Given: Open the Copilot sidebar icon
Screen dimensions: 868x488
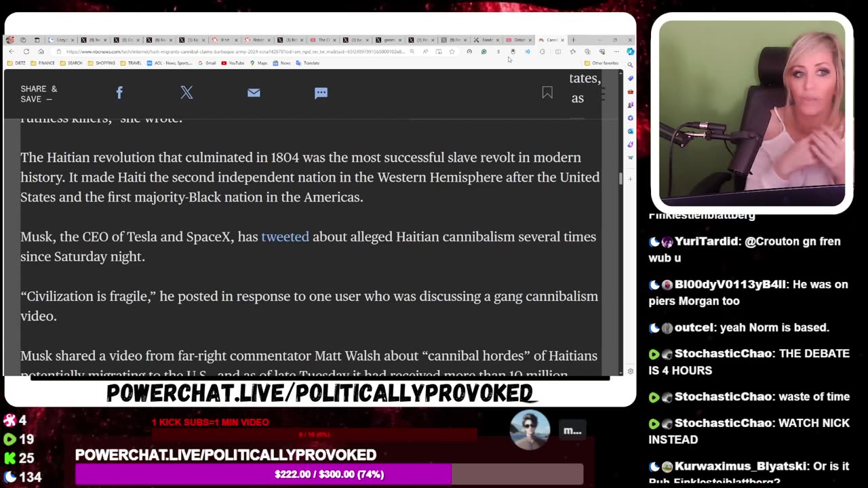Looking at the screenshot, I should [x=630, y=52].
